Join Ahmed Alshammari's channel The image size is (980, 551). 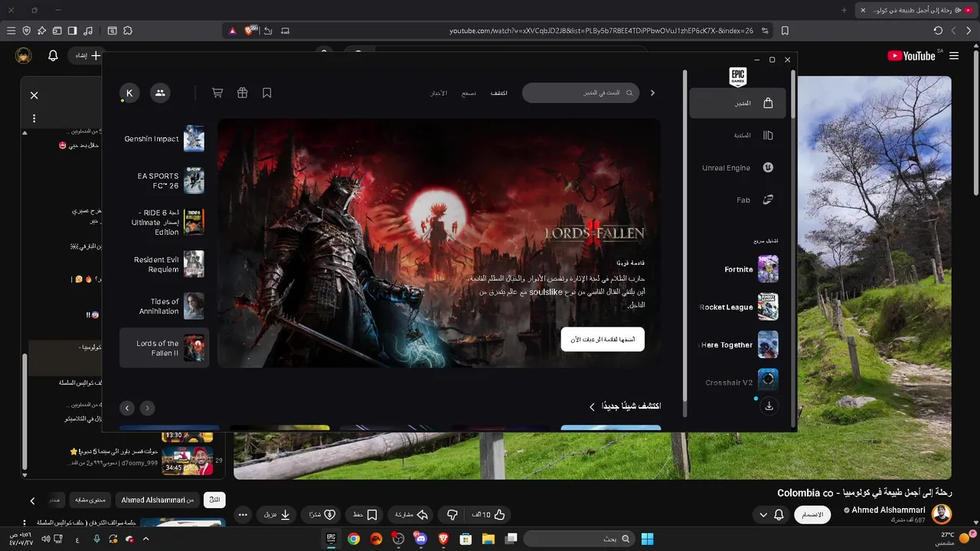(812, 515)
